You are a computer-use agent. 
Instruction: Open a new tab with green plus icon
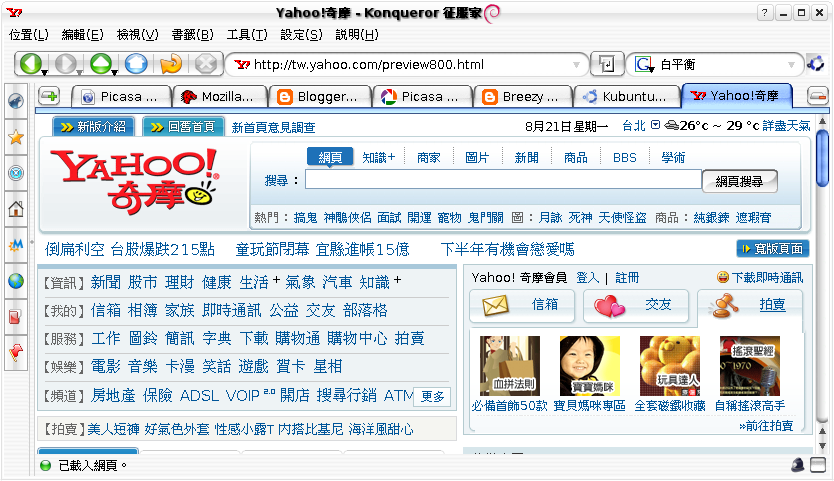tap(49, 96)
